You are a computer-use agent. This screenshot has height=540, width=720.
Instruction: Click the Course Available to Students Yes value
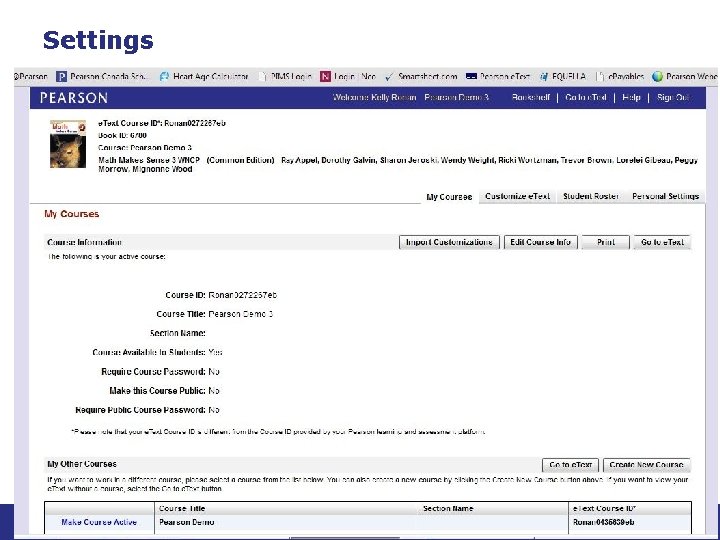point(215,352)
